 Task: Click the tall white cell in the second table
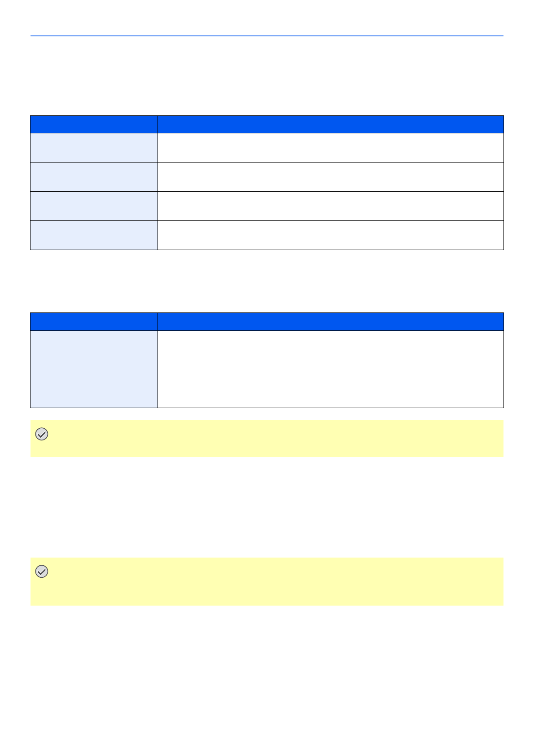(330, 369)
